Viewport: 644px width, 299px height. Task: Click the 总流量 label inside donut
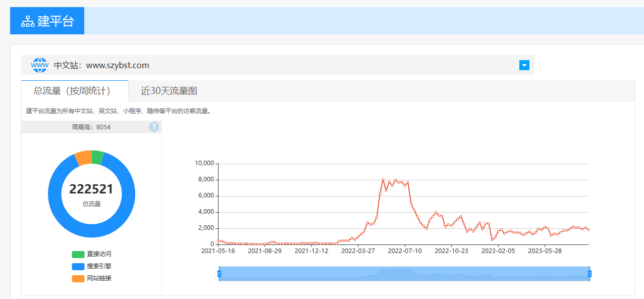pos(91,204)
